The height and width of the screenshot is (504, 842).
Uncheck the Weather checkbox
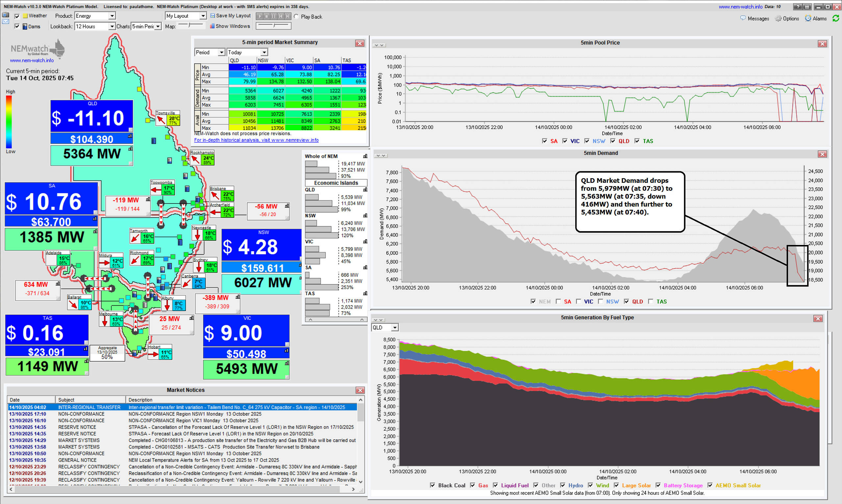coord(17,16)
